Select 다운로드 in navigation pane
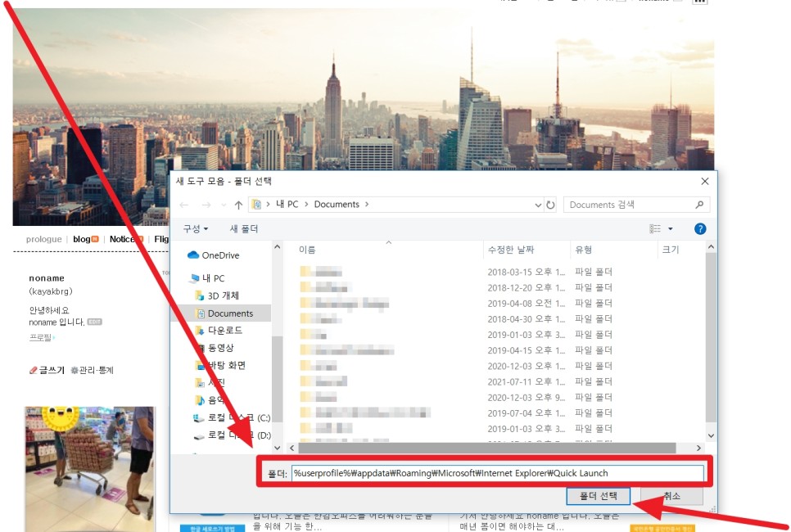Viewport: 791px width, 532px height. (x=219, y=331)
